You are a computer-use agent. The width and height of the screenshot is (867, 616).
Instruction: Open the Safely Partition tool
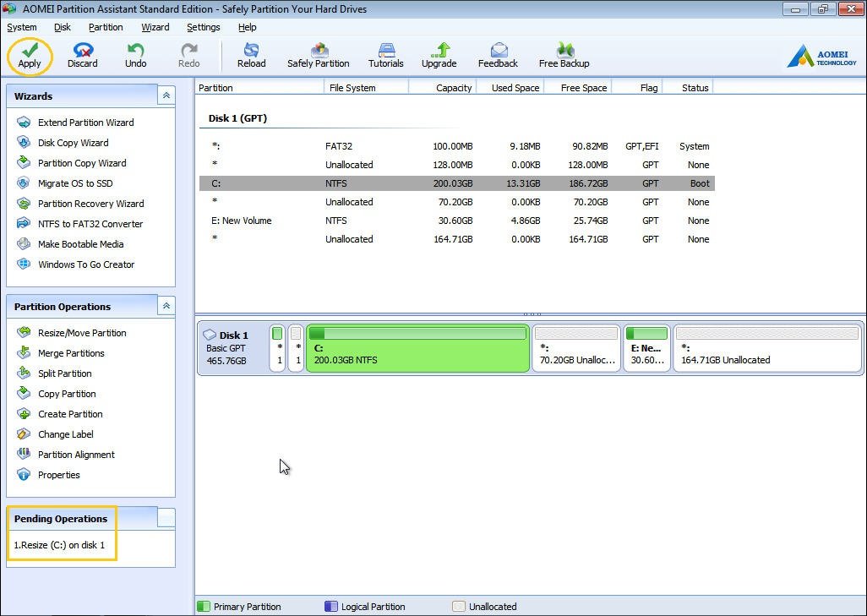pos(319,56)
